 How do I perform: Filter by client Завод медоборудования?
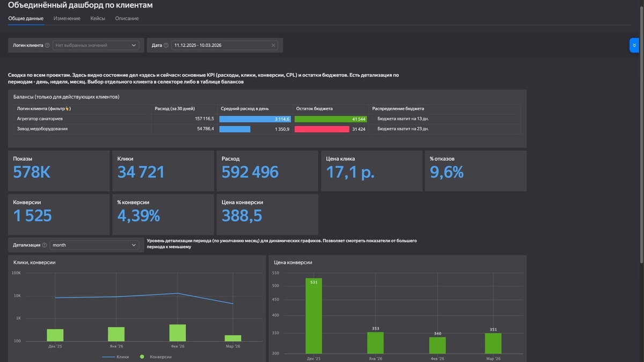(x=42, y=129)
